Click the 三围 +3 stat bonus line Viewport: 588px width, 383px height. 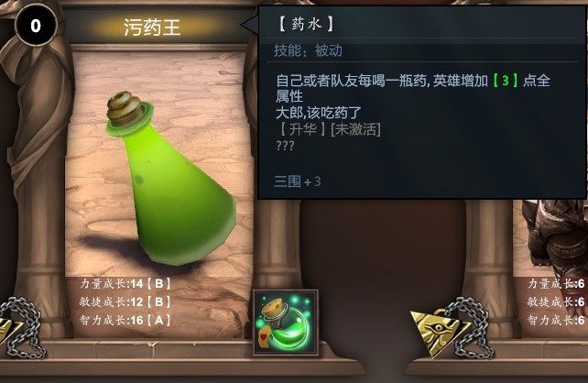(298, 182)
